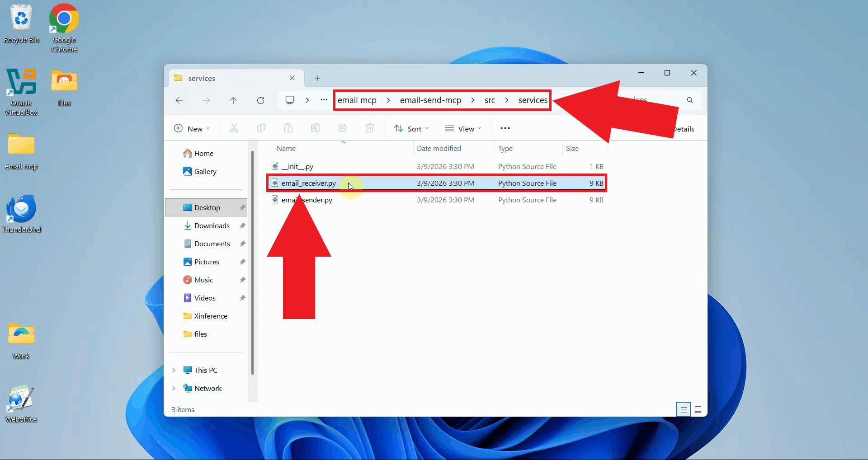This screenshot has height=460, width=868.
Task: Select the Cut icon on the toolbar
Action: (234, 128)
